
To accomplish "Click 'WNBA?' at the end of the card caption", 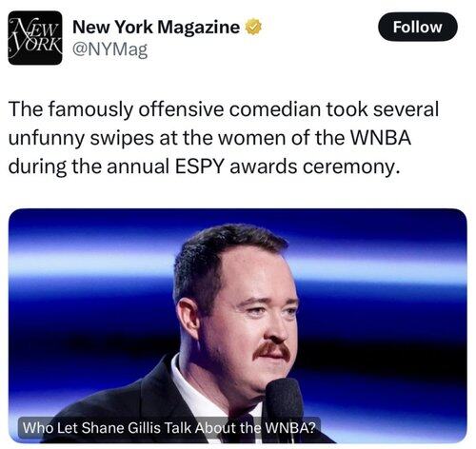I will click(290, 428).
